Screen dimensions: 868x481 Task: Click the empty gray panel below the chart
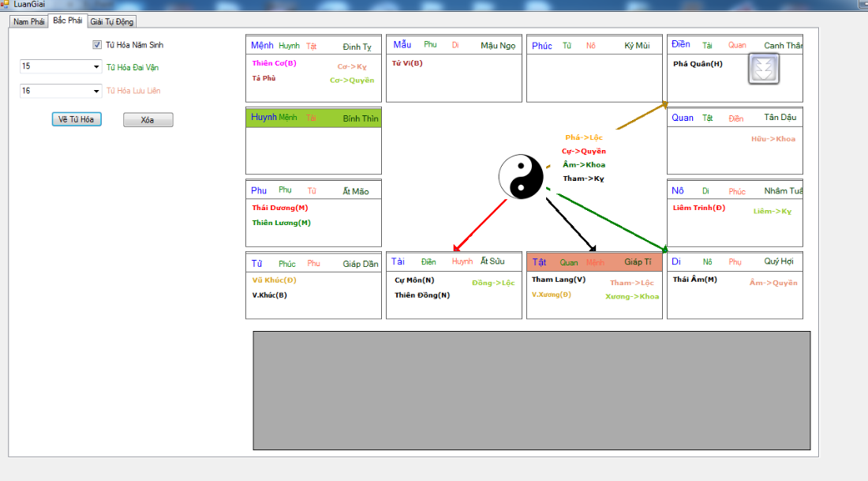531,391
